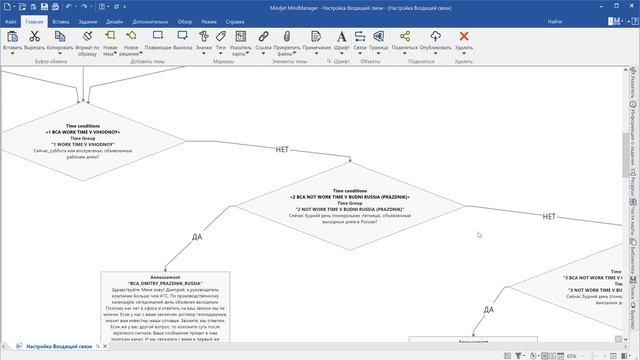Click the Paste (Вставить) clipboard icon
Viewport: 640px width, 360px height.
[13, 37]
